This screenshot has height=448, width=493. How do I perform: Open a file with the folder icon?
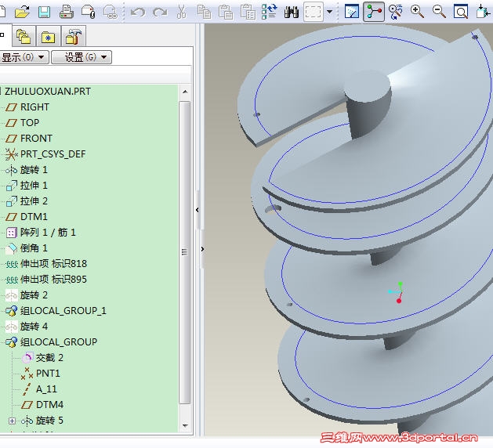click(x=22, y=12)
